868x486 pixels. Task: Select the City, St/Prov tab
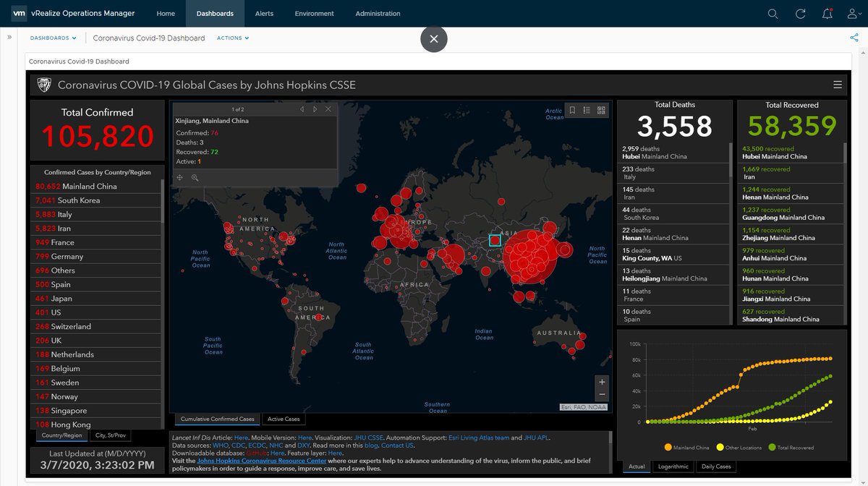click(x=111, y=435)
